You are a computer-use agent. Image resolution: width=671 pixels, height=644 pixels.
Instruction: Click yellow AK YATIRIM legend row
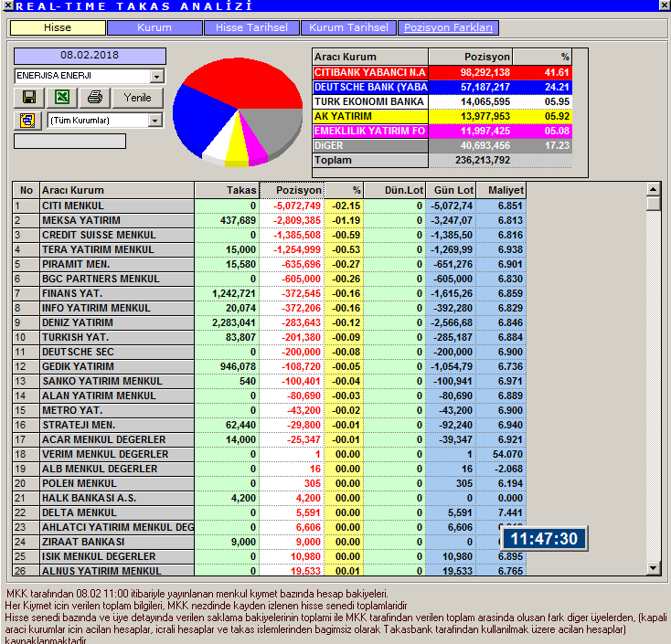(x=442, y=116)
